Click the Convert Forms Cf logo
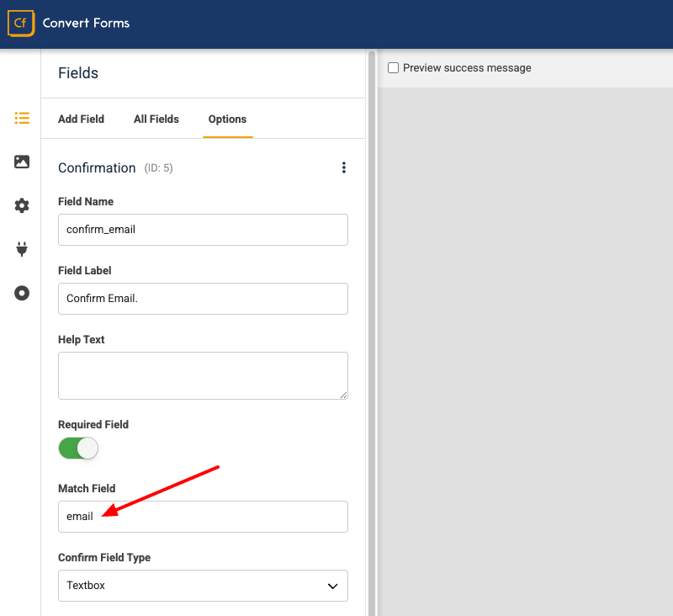Screen dimensions: 673x616 pyautogui.click(x=21, y=24)
